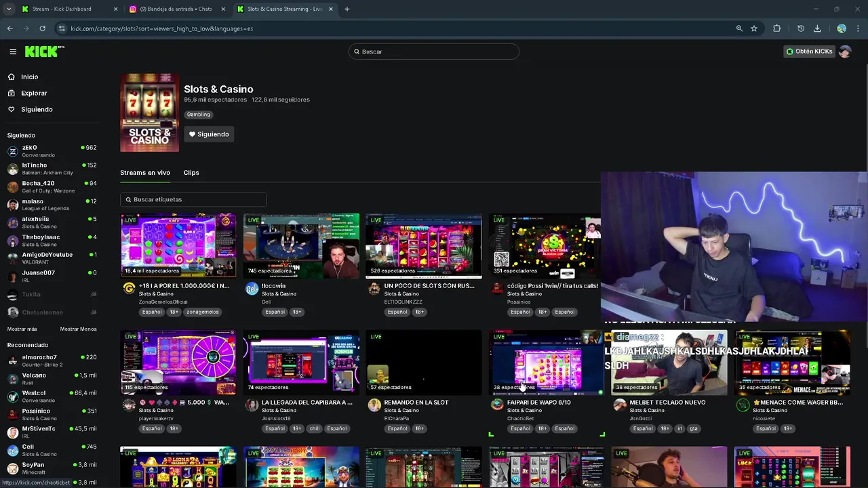
Task: Open elmorocho7 recommended channel
Action: 52,361
